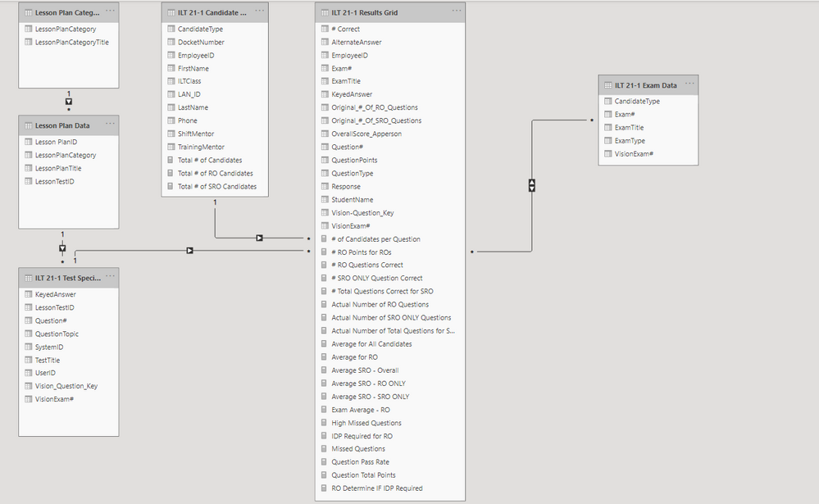Select the Lesson Plan Category table header
Screen dimensions: 819x504
[x=68, y=12]
